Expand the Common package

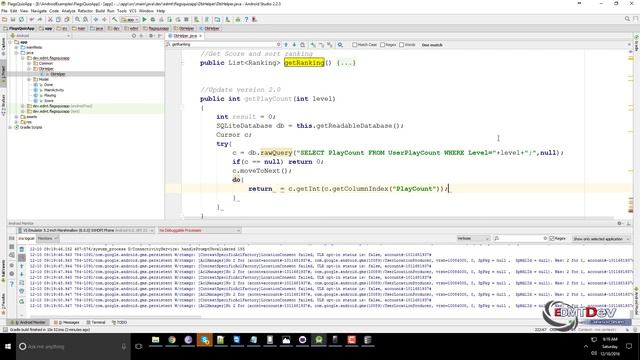tap(29, 63)
